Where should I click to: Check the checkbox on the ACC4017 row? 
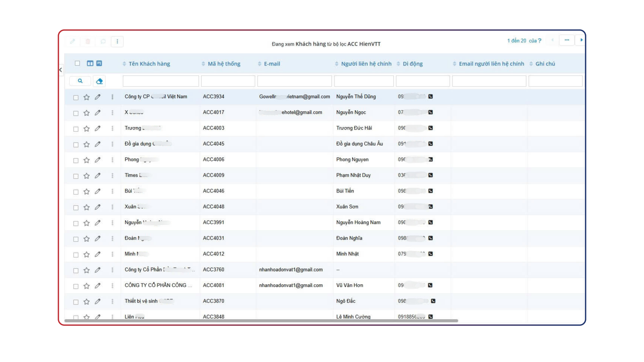click(x=76, y=113)
